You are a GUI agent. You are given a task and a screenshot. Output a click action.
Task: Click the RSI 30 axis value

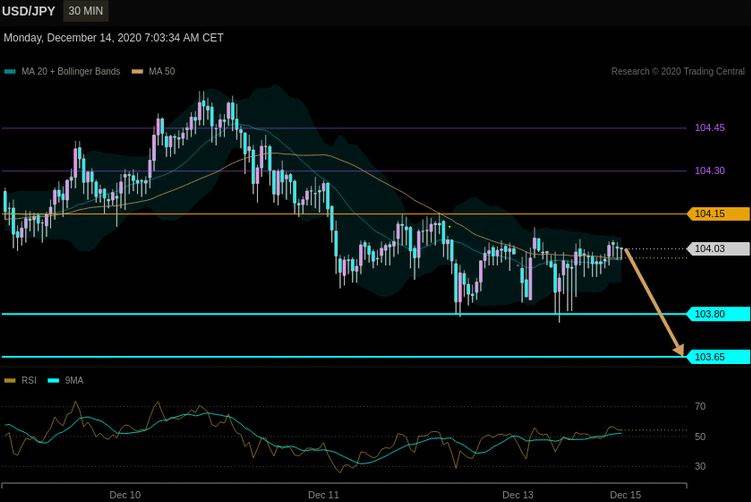[700, 466]
